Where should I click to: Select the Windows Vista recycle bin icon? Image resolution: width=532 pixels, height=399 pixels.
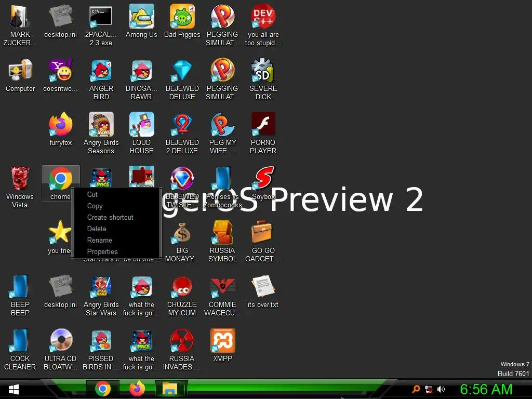20,187
